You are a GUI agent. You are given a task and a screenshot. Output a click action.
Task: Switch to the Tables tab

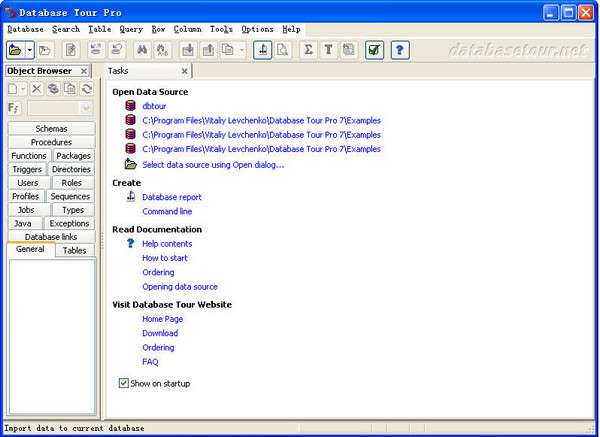point(74,250)
